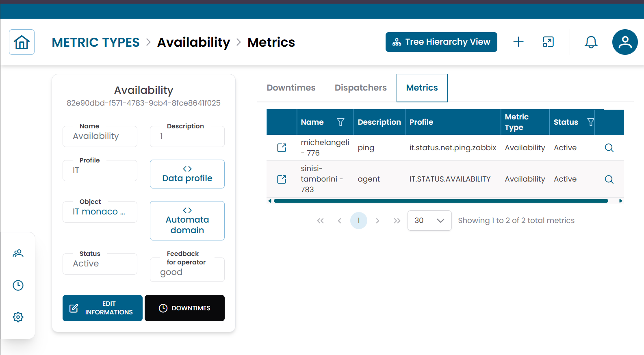Click Description column header
Image resolution: width=644 pixels, height=355 pixels.
379,122
